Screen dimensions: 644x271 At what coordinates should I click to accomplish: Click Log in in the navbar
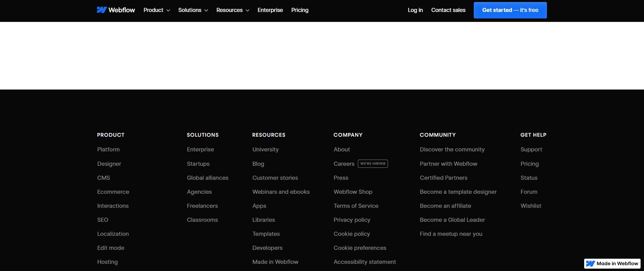415,10
